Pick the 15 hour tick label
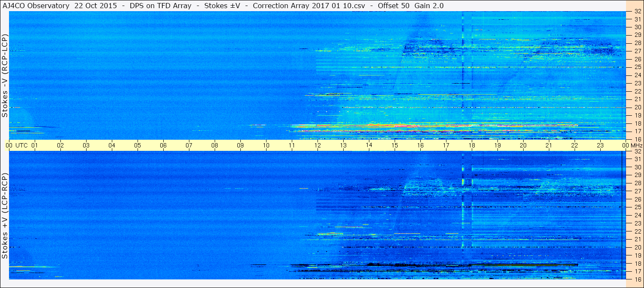 click(395, 145)
